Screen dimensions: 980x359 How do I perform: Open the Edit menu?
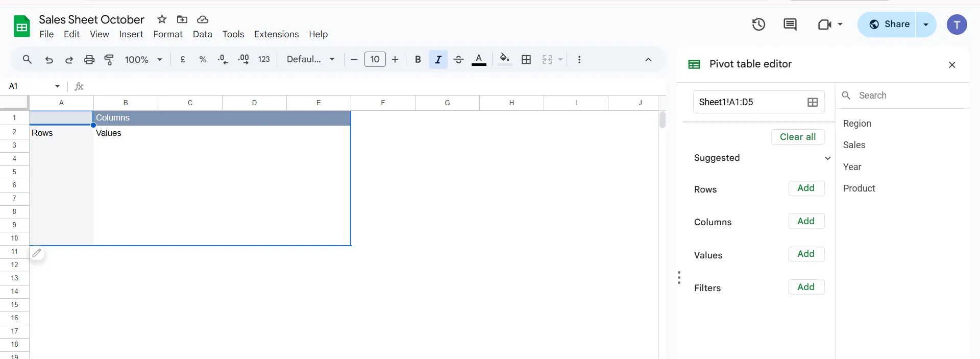[x=71, y=34]
